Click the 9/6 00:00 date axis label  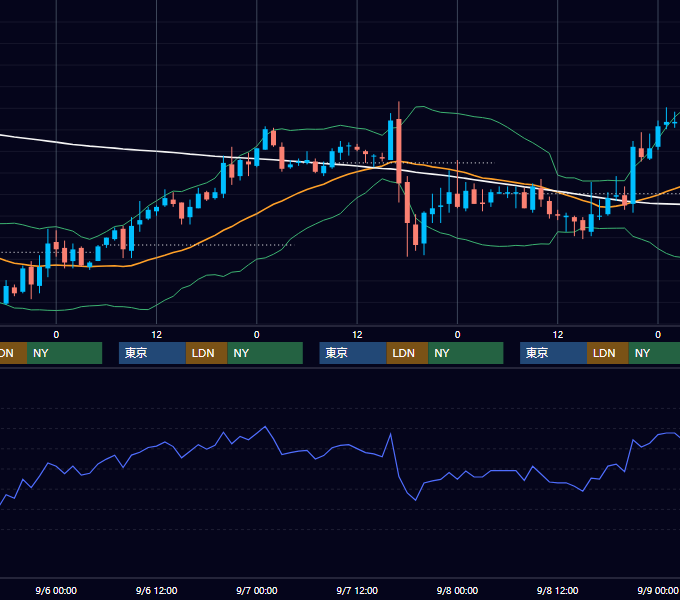56,590
